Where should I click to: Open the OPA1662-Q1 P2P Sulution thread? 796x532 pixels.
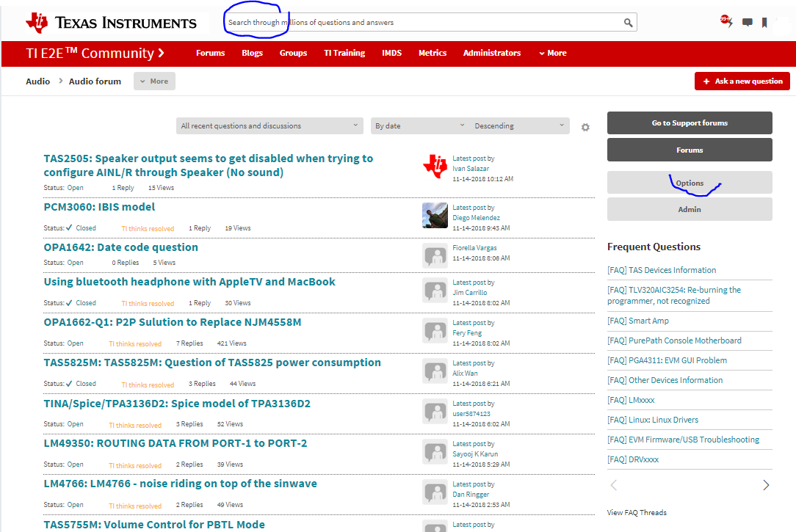173,322
